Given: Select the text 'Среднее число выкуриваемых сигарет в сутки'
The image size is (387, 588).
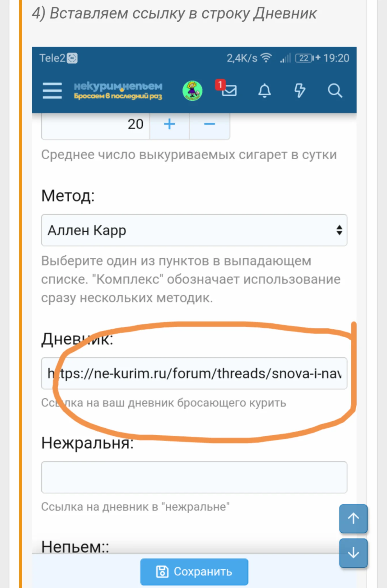Looking at the screenshot, I should point(189,155).
